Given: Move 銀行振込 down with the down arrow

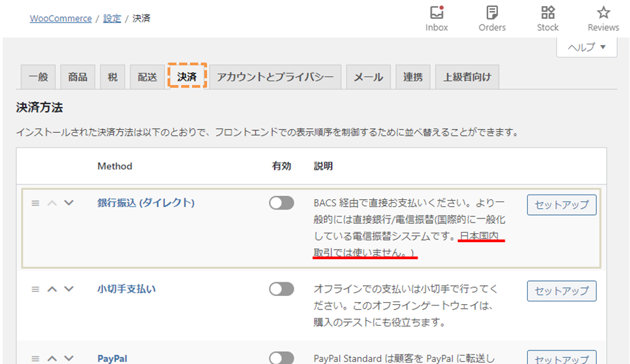Looking at the screenshot, I should (69, 203).
